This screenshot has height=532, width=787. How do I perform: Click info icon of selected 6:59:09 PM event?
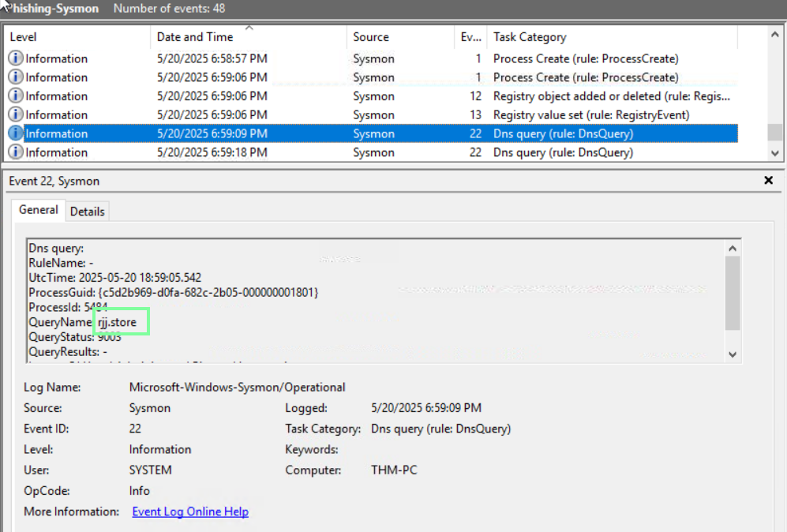click(x=16, y=133)
